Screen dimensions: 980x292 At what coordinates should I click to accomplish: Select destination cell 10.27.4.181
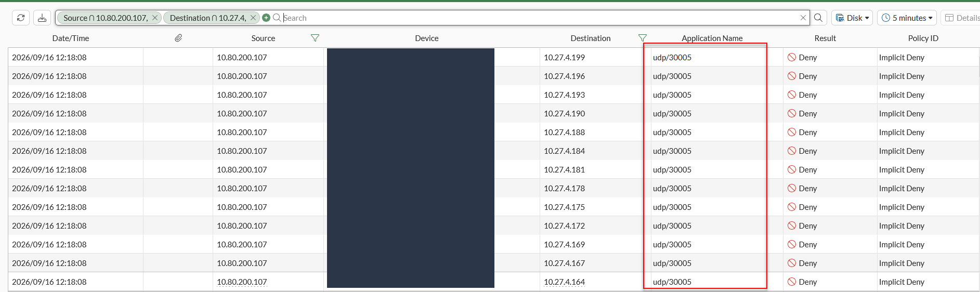pyautogui.click(x=565, y=169)
